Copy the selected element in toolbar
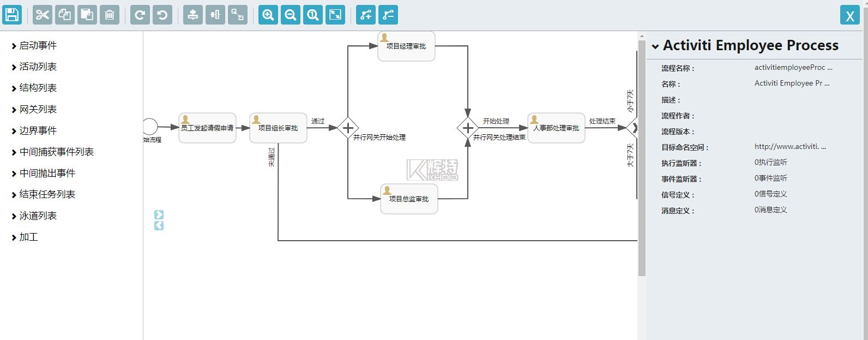 coord(65,15)
